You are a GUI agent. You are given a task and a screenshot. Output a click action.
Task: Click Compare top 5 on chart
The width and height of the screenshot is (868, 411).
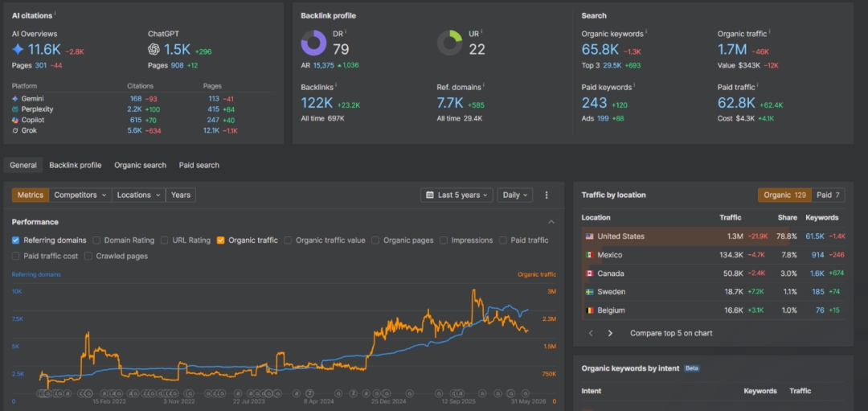tap(671, 334)
